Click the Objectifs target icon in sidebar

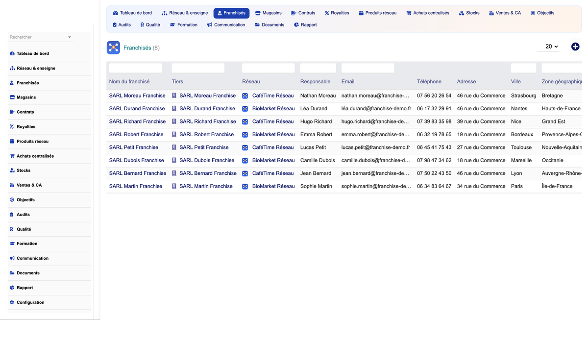[x=12, y=200]
